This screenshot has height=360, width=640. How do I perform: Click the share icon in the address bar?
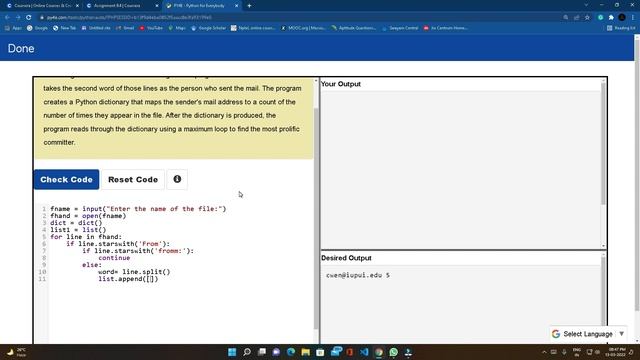576,18
